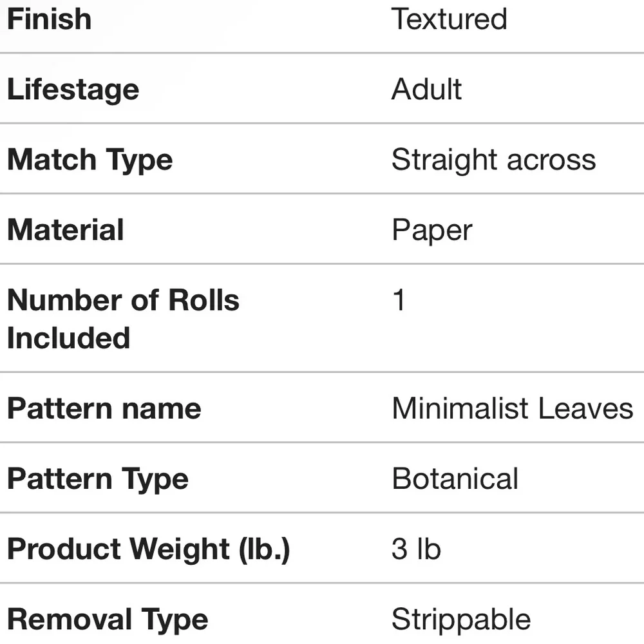Select the Number of Rolls Included label
This screenshot has height=644, width=644.
pos(123,319)
